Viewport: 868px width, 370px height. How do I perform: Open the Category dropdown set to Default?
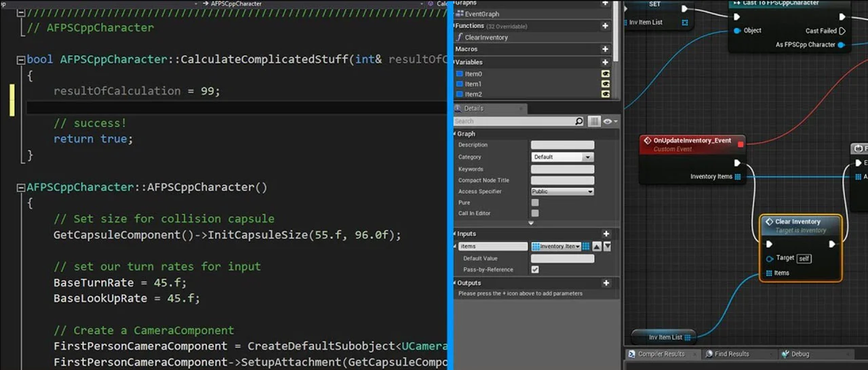pos(562,157)
